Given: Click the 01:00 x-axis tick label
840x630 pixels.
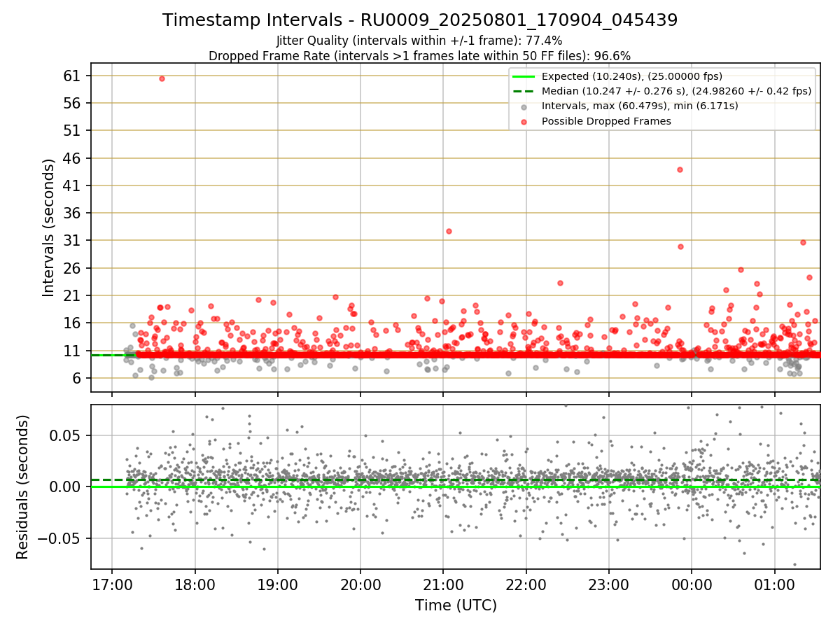Looking at the screenshot, I should pos(774,585).
